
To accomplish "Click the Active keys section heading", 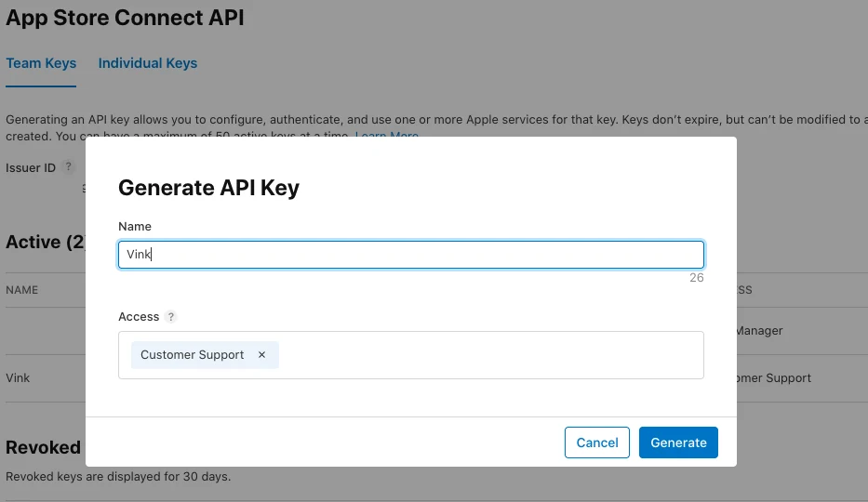I will [x=46, y=242].
